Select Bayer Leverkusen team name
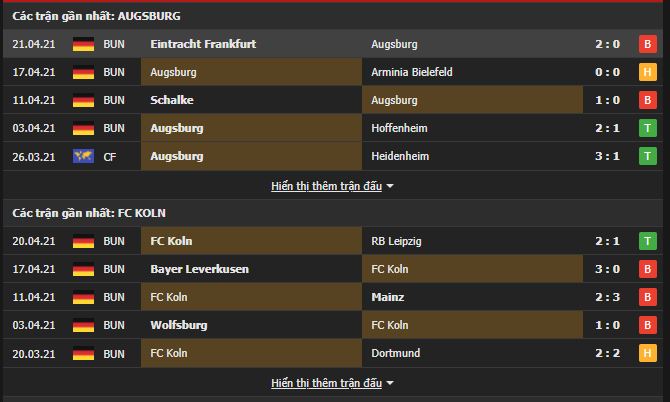The width and height of the screenshot is (670, 402). pos(199,269)
